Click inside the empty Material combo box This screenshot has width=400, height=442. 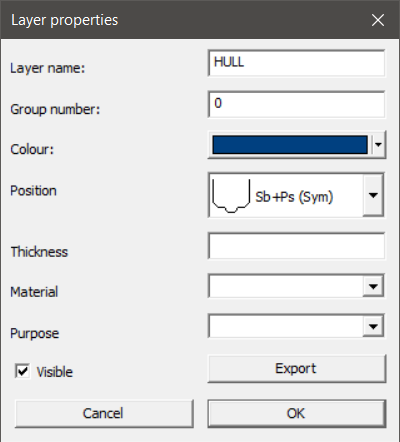click(286, 286)
